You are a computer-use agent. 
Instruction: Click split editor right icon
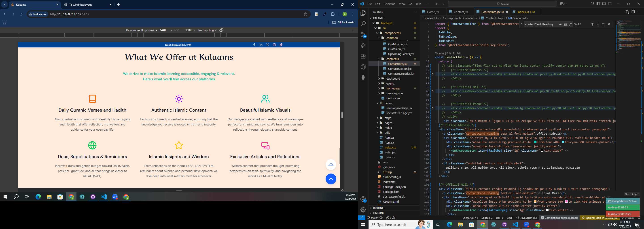tap(633, 12)
